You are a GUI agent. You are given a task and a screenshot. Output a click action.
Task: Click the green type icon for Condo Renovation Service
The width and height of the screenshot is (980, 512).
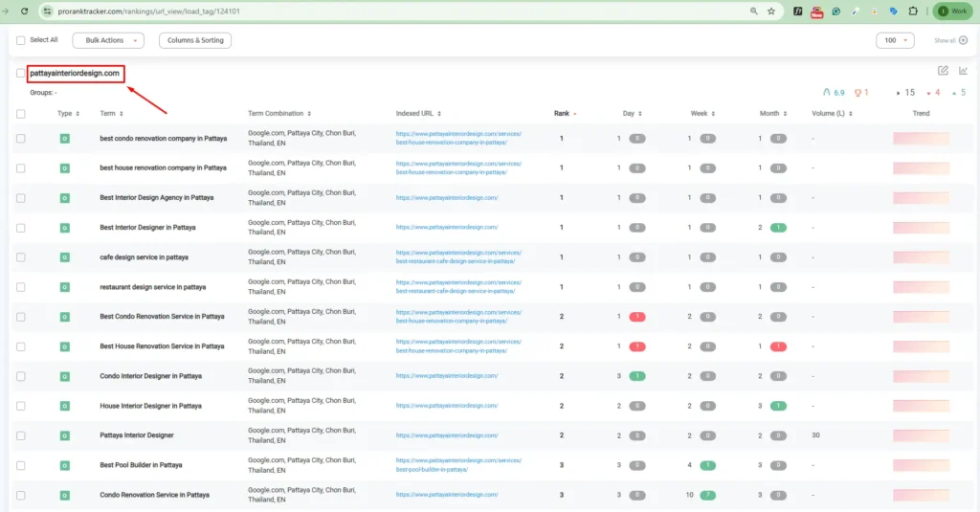pos(64,495)
